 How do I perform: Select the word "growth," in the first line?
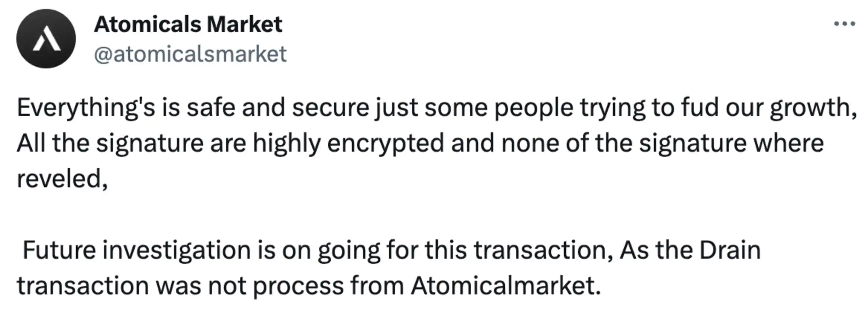pyautogui.click(x=813, y=108)
